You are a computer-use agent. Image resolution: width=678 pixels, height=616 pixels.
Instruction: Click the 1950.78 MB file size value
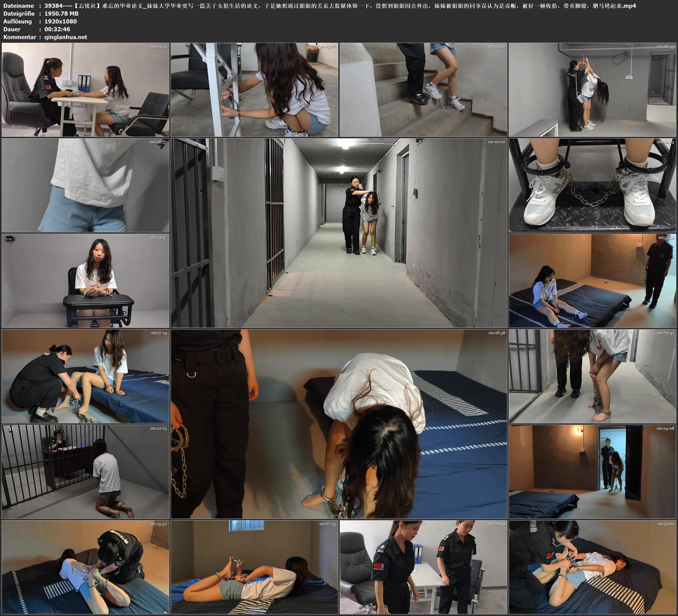pyautogui.click(x=61, y=13)
